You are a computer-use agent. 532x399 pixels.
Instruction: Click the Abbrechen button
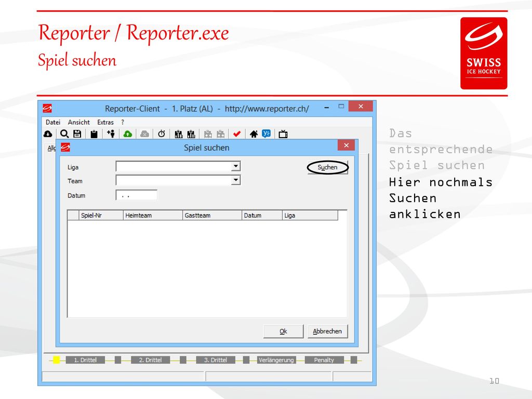pos(327,331)
